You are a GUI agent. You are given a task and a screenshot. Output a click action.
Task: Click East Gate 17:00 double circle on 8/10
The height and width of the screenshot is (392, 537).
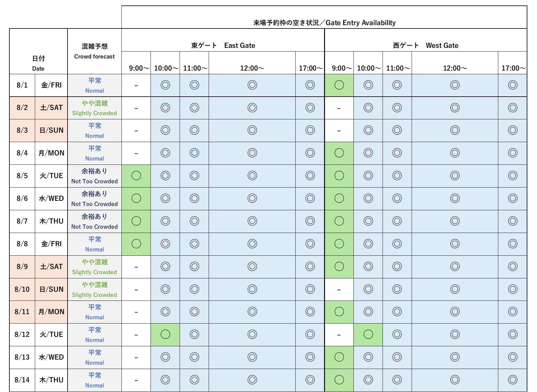tap(310, 289)
